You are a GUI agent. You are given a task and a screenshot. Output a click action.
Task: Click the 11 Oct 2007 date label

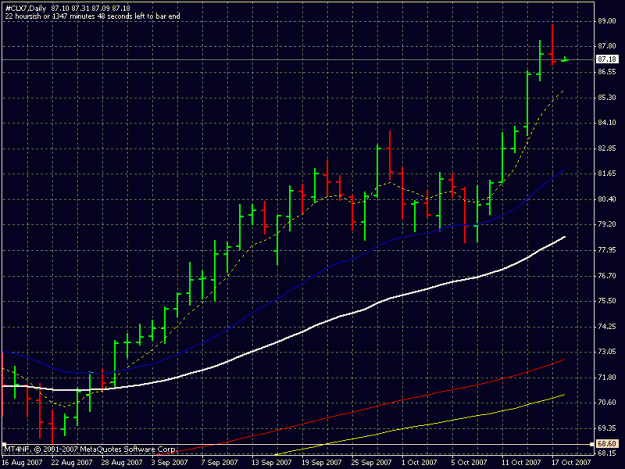point(521,463)
